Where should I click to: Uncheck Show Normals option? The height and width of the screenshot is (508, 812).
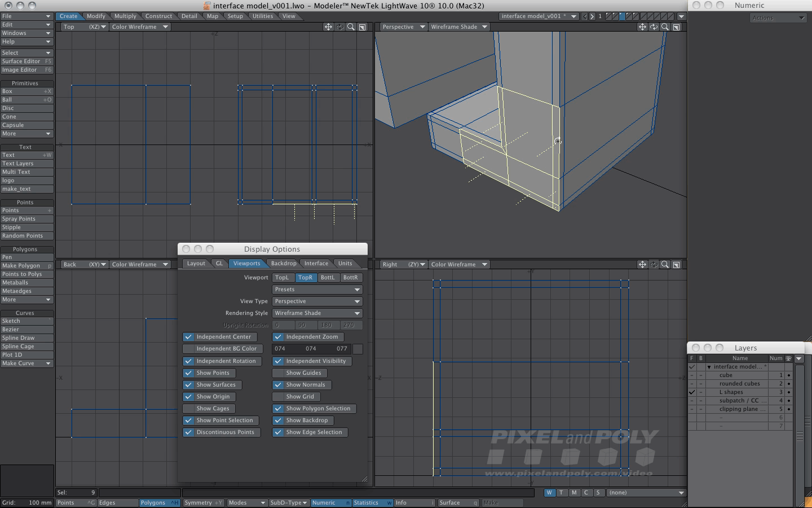coord(278,385)
